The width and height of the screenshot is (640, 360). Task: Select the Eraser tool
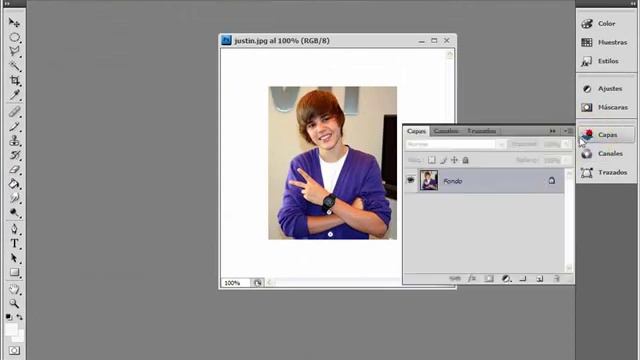(14, 169)
